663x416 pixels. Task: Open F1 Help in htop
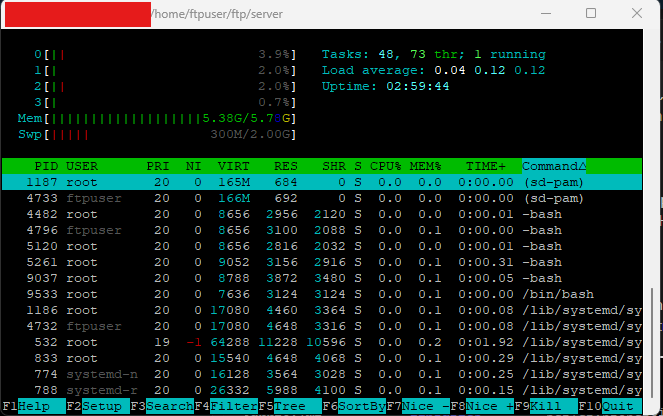[34, 406]
